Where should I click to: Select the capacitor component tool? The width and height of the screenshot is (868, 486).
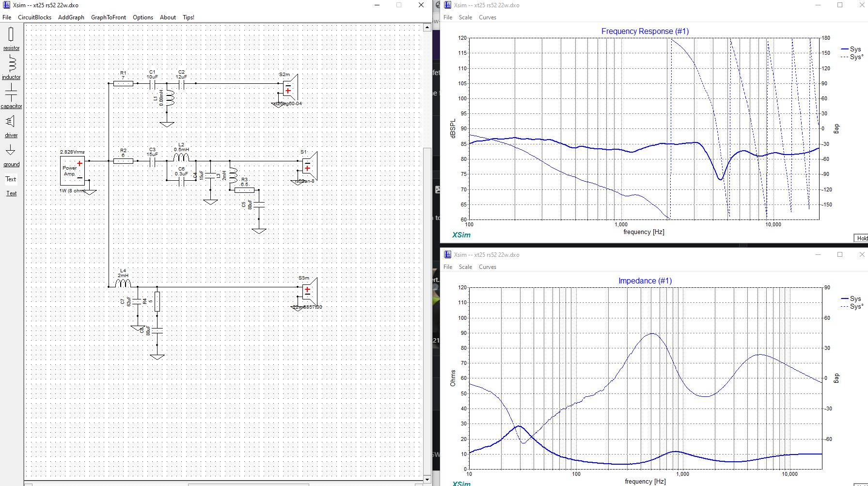point(11,96)
